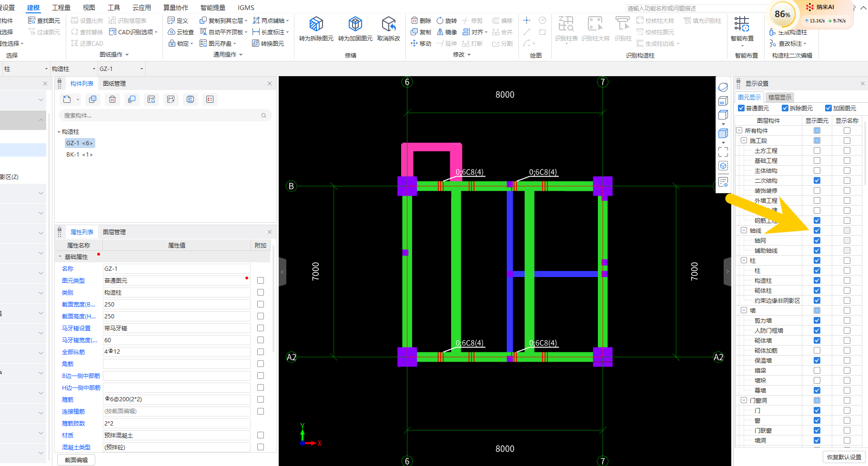This screenshot has width=868, height=466.
Task: Uncheck display element for 构造柱 row
Action: pos(817,280)
